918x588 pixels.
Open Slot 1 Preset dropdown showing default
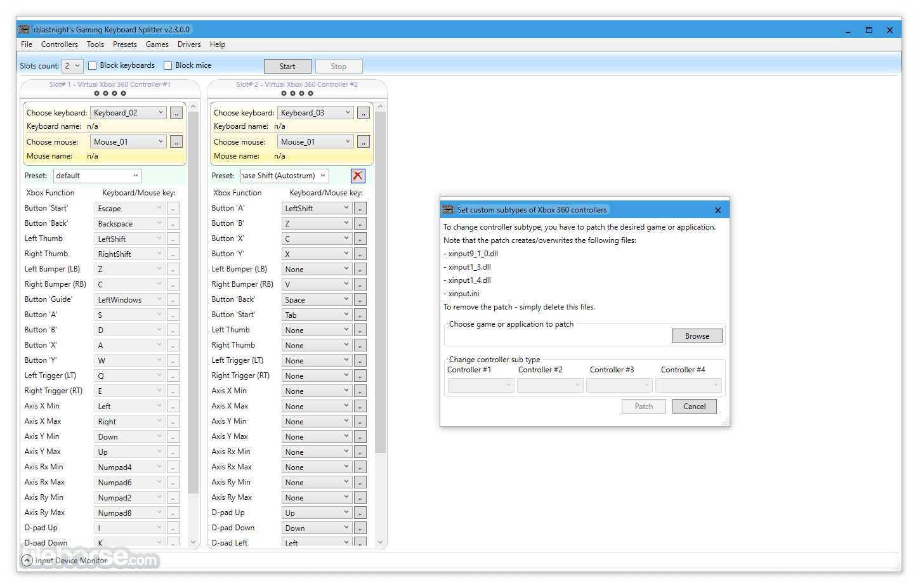click(x=98, y=176)
